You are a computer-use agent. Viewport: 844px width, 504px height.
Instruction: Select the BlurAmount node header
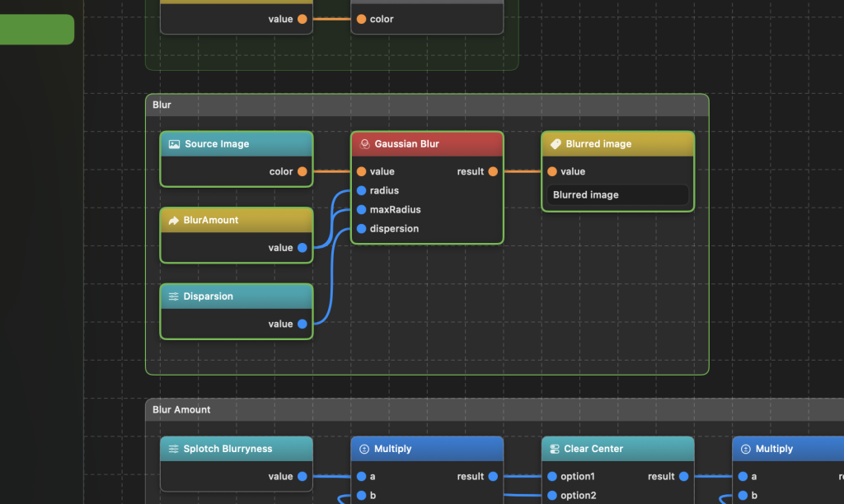(x=237, y=220)
